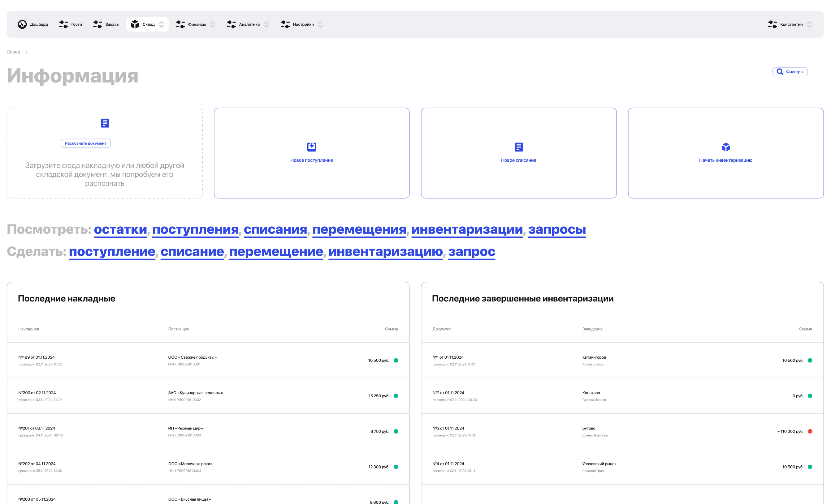Click the − 110 000 руб. amount
This screenshot has width=831, height=504.
pos(790,432)
